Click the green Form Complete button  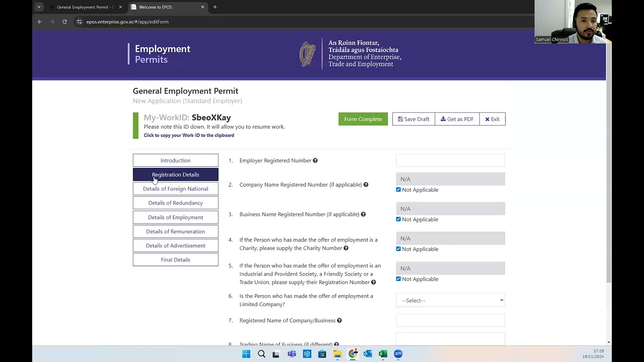point(363,119)
